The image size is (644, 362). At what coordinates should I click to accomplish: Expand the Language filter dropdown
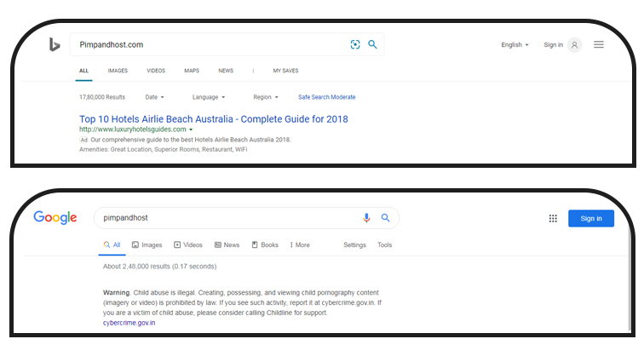click(x=209, y=97)
